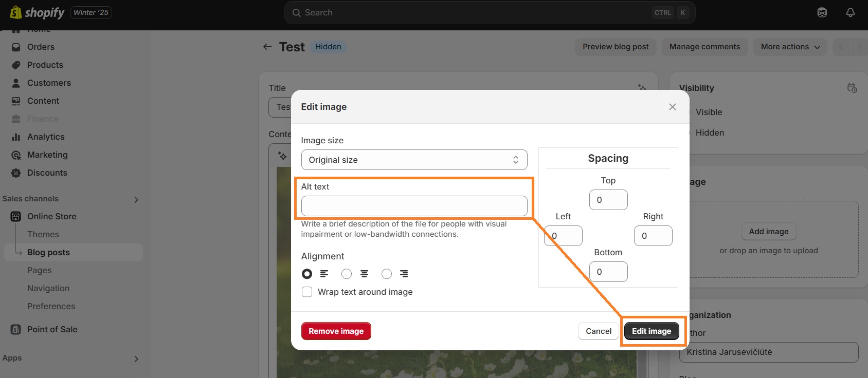Expand the More actions menu
The height and width of the screenshot is (378, 868).
point(790,47)
